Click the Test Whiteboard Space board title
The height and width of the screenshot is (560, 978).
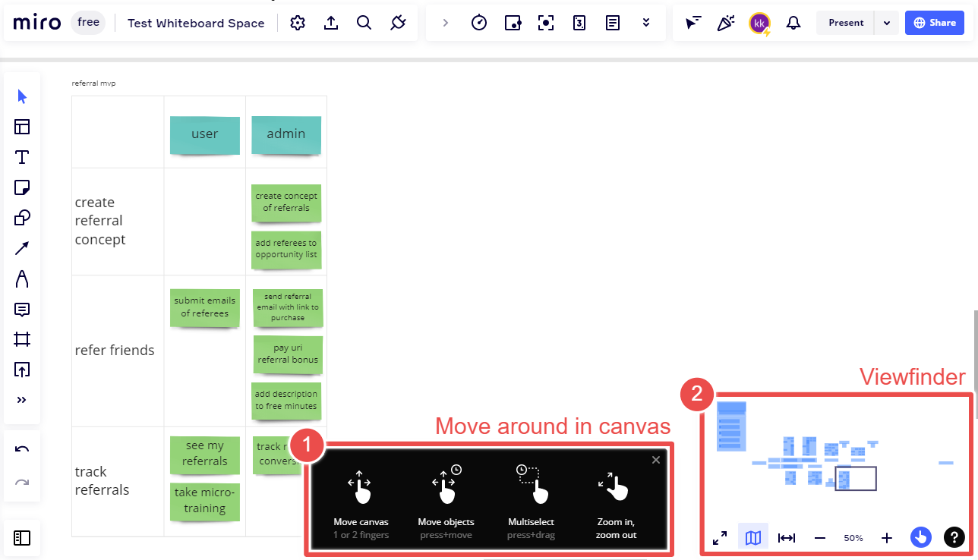tap(196, 23)
